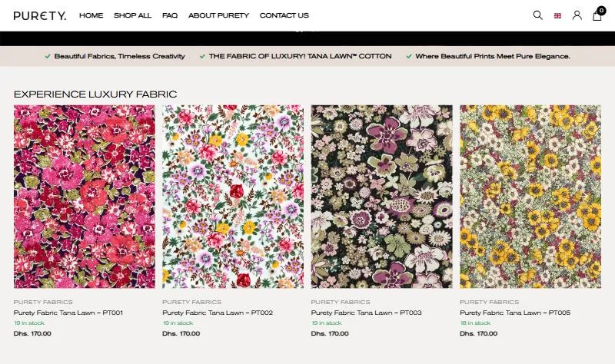Open the PT005 yellow floral fabric image
The height and width of the screenshot is (364, 615).
tap(530, 197)
